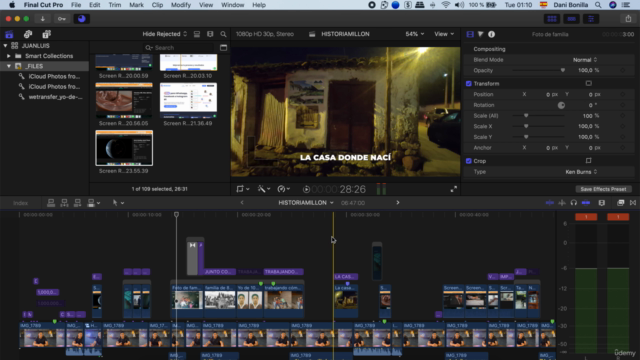Expand Smart Collections folder

pos(9,56)
